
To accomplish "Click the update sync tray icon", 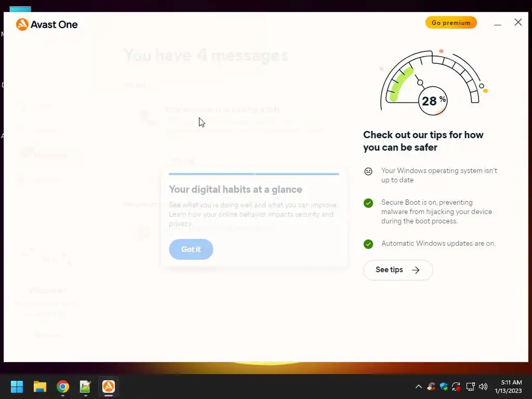I will 456,387.
